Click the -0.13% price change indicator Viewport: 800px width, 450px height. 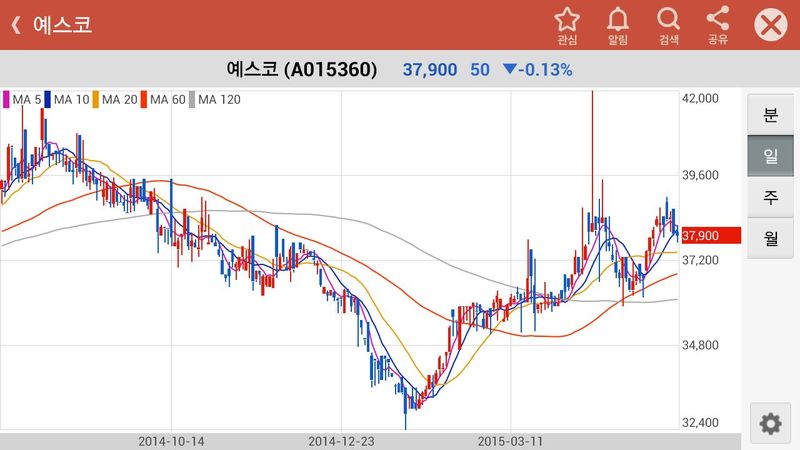pyautogui.click(x=538, y=70)
